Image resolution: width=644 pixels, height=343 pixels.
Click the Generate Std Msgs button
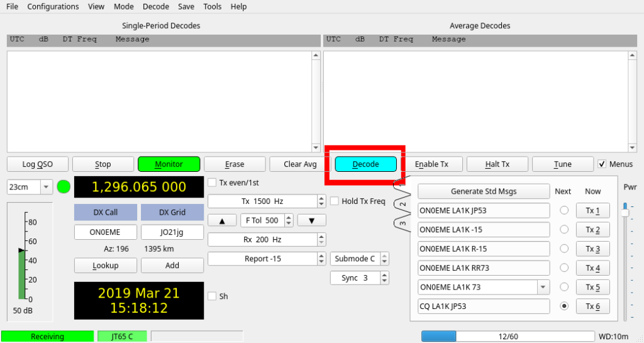[x=482, y=191]
